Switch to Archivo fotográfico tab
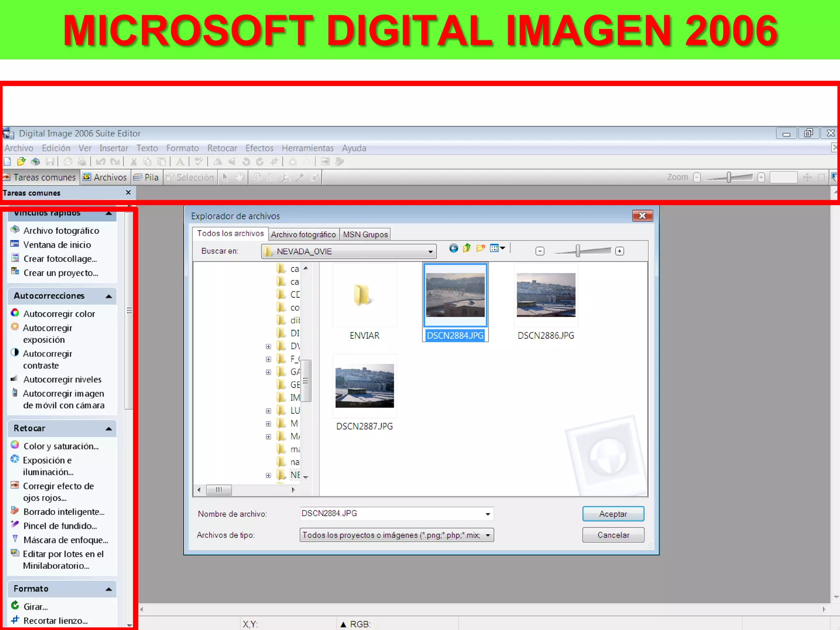This screenshot has height=630, width=840. (x=303, y=234)
